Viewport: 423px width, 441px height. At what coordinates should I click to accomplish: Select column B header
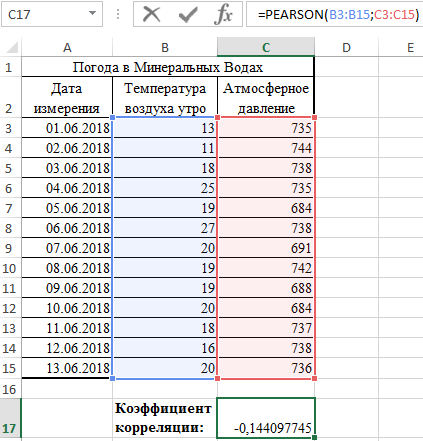(x=165, y=47)
